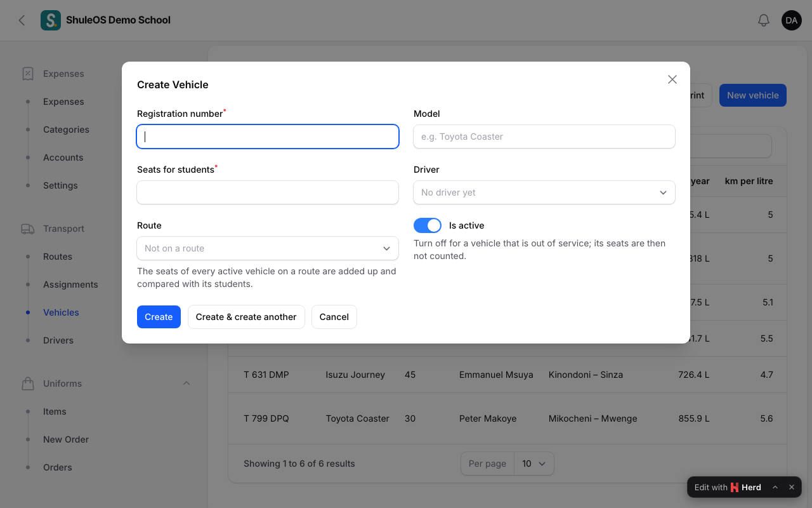Viewport: 812px width, 508px height.
Task: Click the back arrow icon
Action: point(22,20)
